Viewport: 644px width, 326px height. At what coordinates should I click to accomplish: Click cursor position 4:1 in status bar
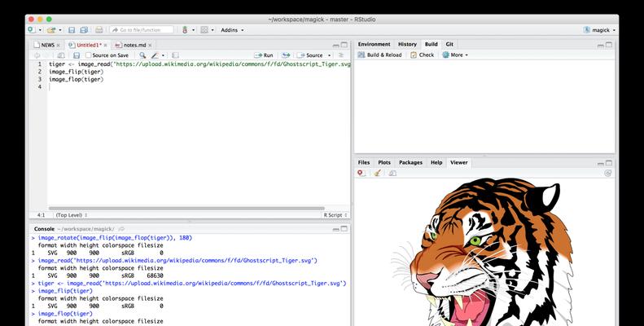41,215
